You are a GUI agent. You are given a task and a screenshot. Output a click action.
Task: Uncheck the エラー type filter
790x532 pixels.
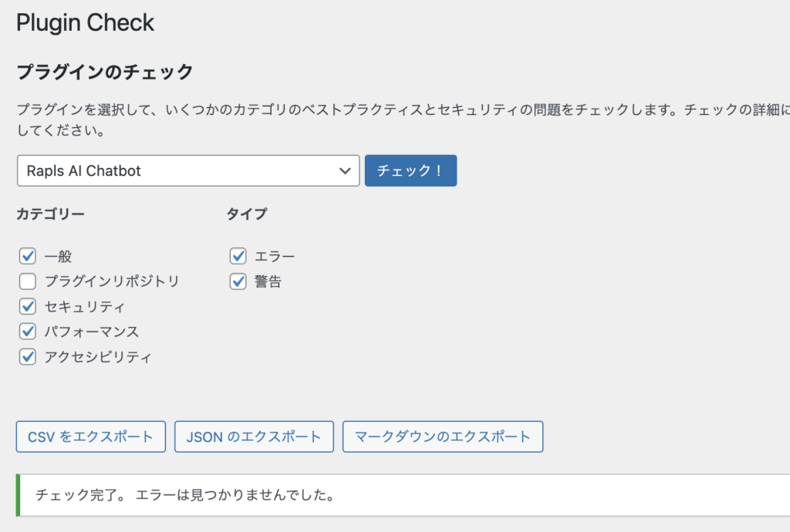point(238,255)
